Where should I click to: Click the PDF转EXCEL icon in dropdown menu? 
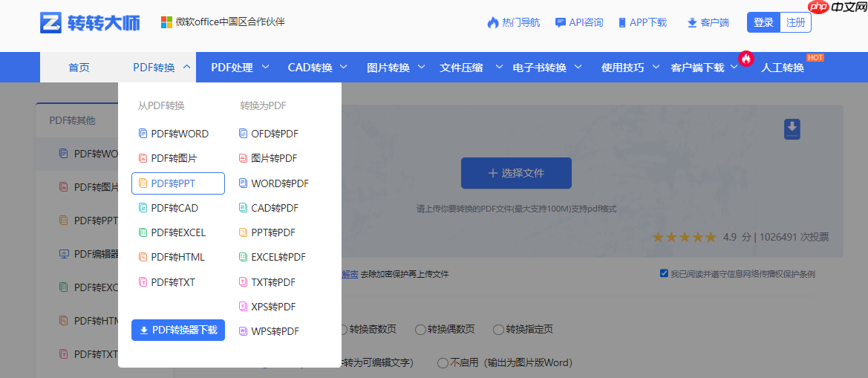coord(143,232)
